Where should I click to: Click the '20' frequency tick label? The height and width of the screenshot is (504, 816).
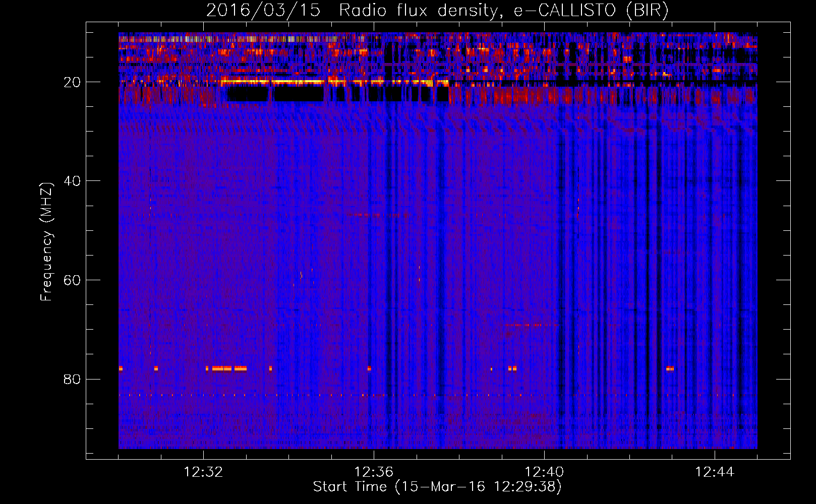pos(72,82)
